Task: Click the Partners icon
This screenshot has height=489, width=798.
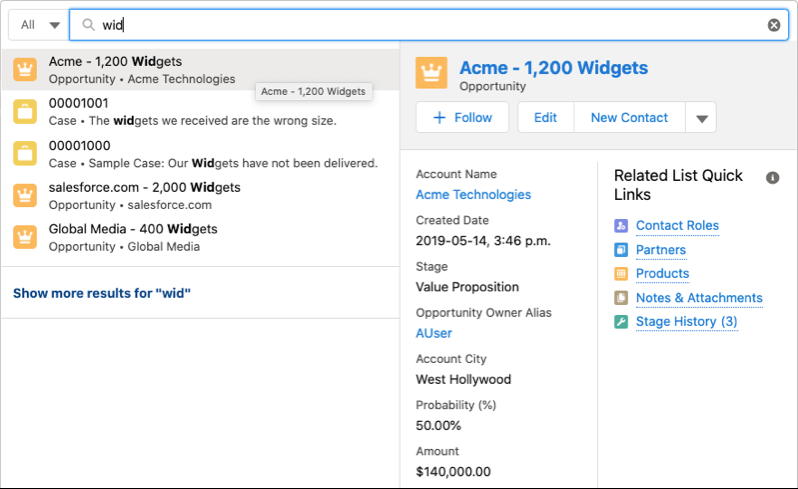Action: click(621, 250)
